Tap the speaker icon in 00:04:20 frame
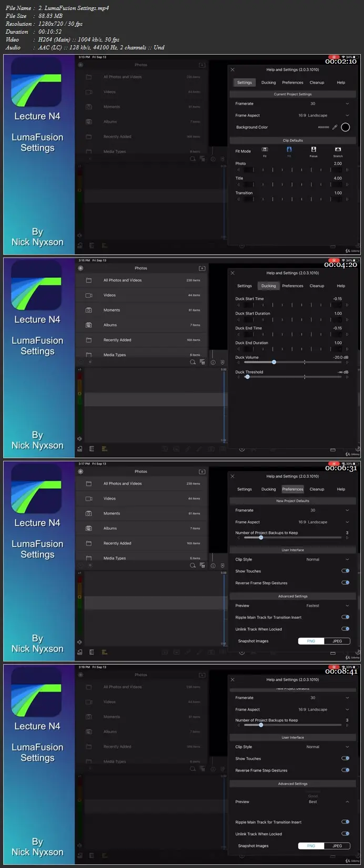Viewport: 364px width, 868px height. tap(79, 438)
